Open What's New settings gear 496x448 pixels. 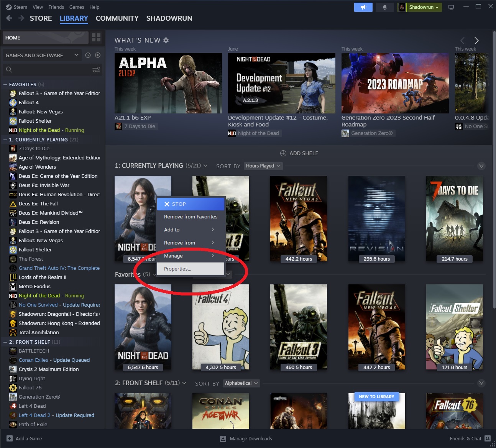(166, 40)
